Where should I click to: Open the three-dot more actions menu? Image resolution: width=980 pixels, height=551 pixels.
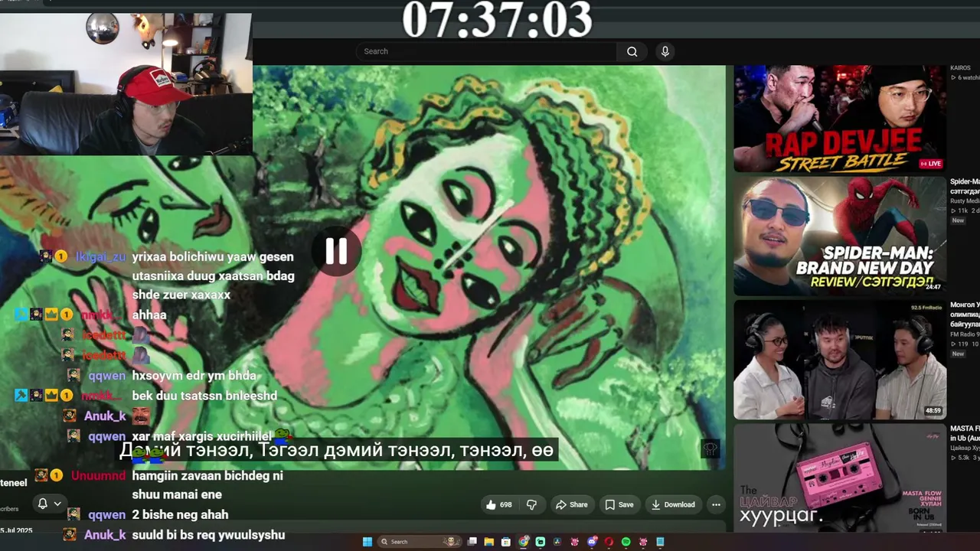pos(716,504)
